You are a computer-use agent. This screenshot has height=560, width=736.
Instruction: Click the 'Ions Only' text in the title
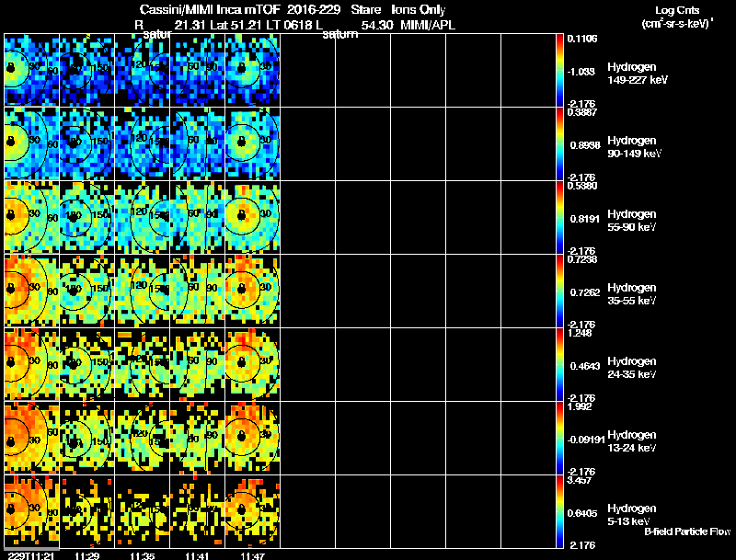click(x=419, y=10)
